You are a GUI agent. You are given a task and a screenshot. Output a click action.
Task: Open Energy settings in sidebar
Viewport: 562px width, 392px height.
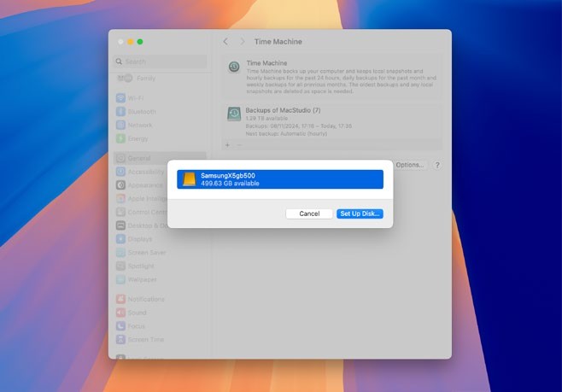132,138
